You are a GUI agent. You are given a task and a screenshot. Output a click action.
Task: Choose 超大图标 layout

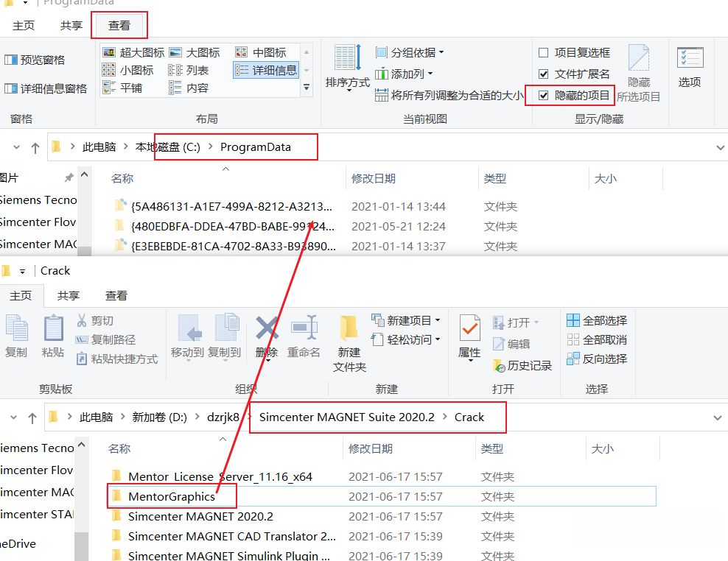133,52
